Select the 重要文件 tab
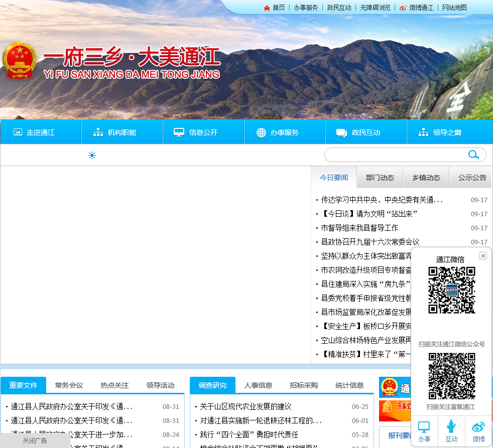 23,385
